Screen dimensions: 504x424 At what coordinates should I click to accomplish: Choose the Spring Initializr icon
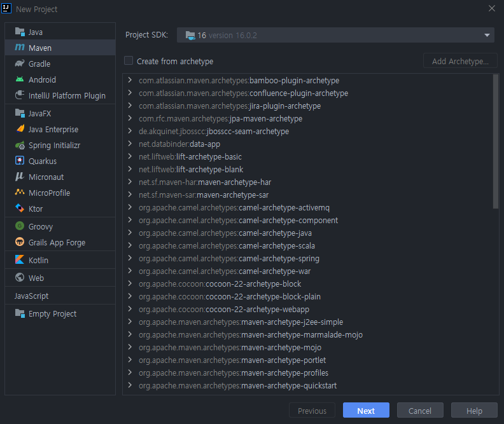point(20,145)
